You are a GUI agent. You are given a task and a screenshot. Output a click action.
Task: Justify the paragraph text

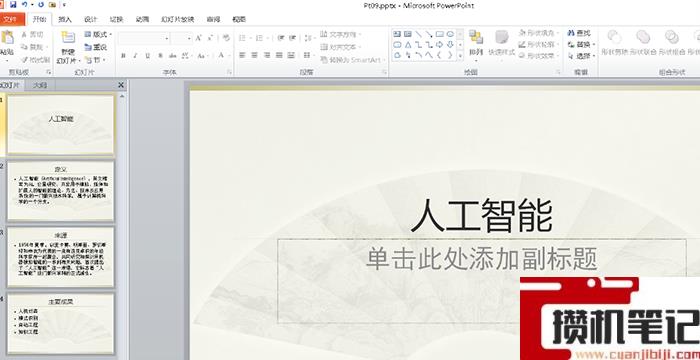[x=279, y=55]
